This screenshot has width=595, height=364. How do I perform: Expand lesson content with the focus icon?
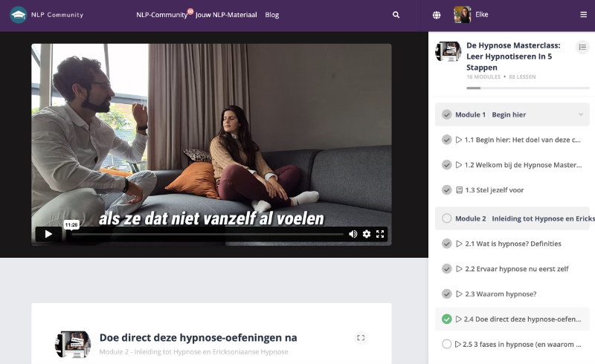[x=361, y=337]
